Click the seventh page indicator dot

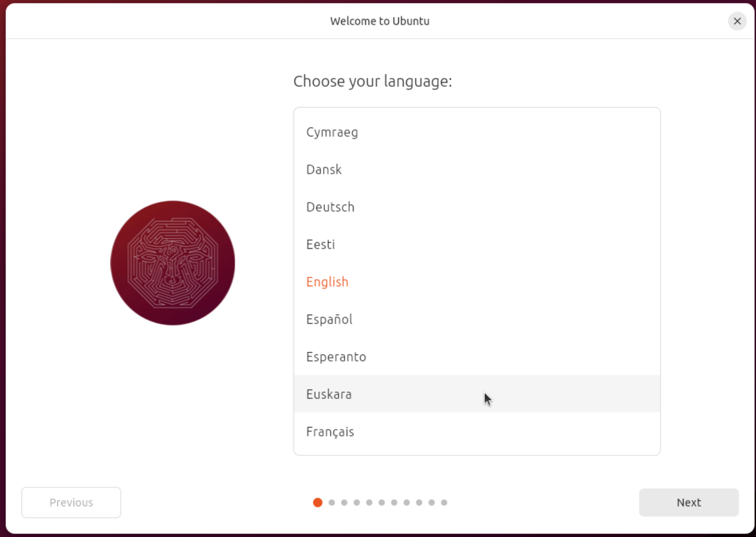click(394, 502)
